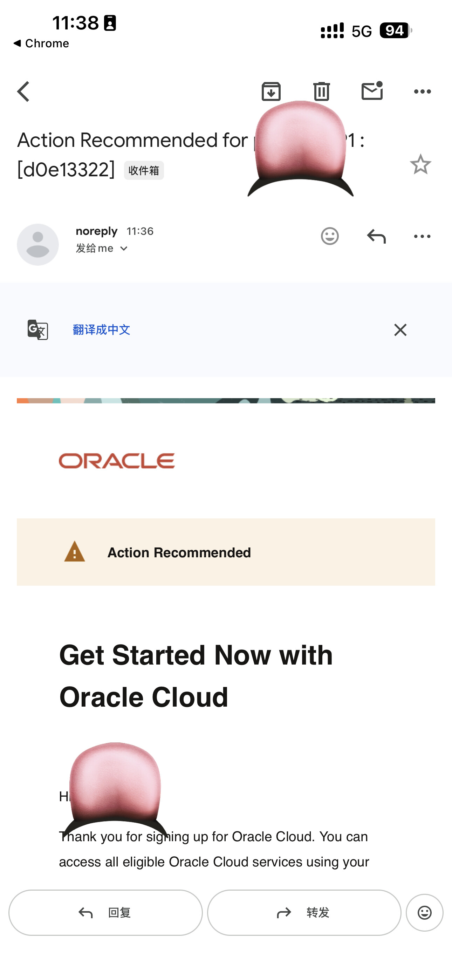Reply using the arrow beside sender info
Screen dimensions: 452x980
[x=376, y=236]
